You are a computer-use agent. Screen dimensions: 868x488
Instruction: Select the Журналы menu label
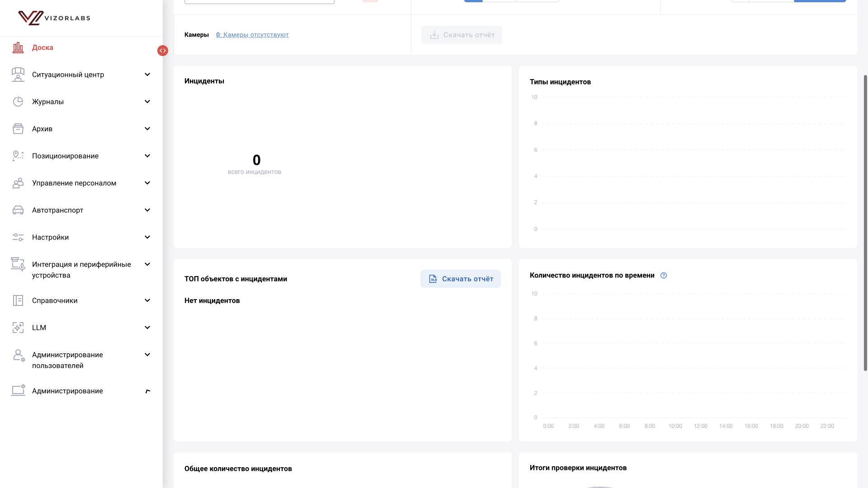[x=48, y=102]
